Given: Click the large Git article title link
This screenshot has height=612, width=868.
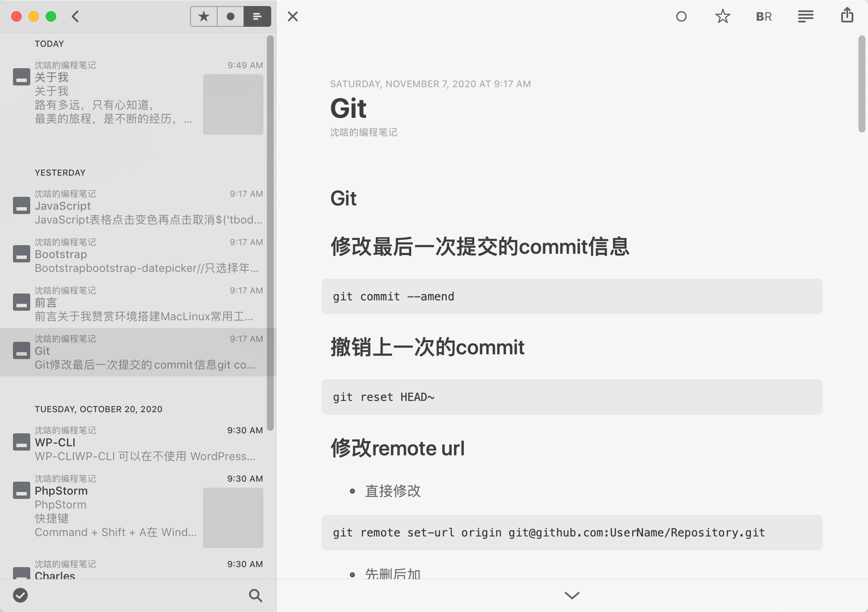Looking at the screenshot, I should click(348, 108).
